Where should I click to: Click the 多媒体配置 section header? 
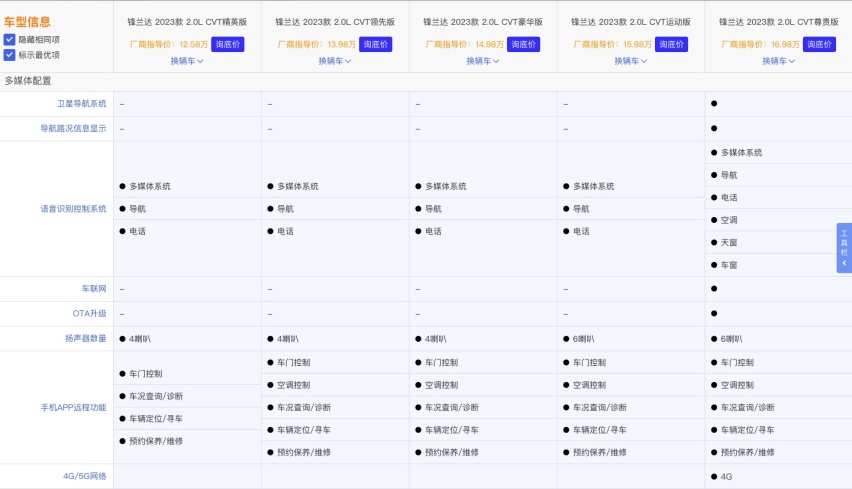point(28,81)
